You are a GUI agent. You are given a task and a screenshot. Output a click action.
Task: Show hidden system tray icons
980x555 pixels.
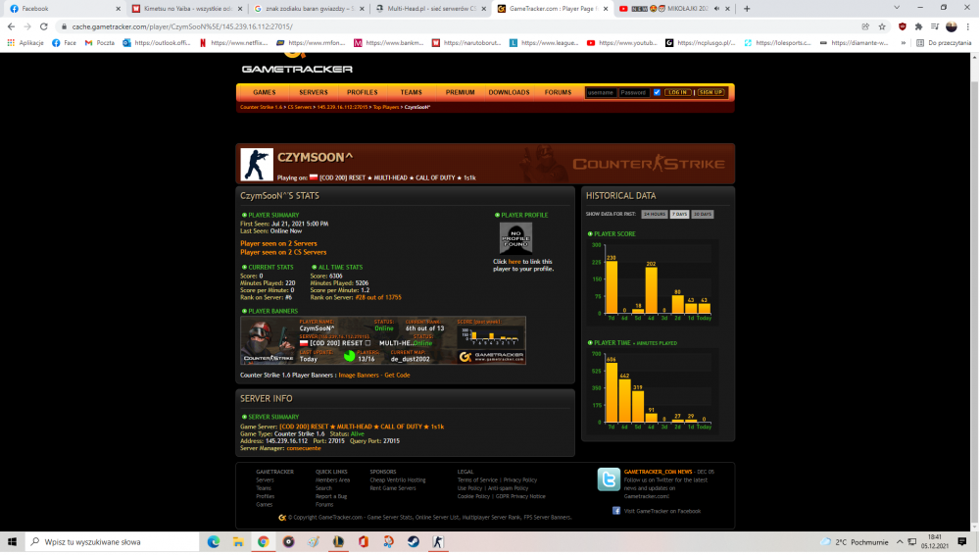(x=818, y=541)
